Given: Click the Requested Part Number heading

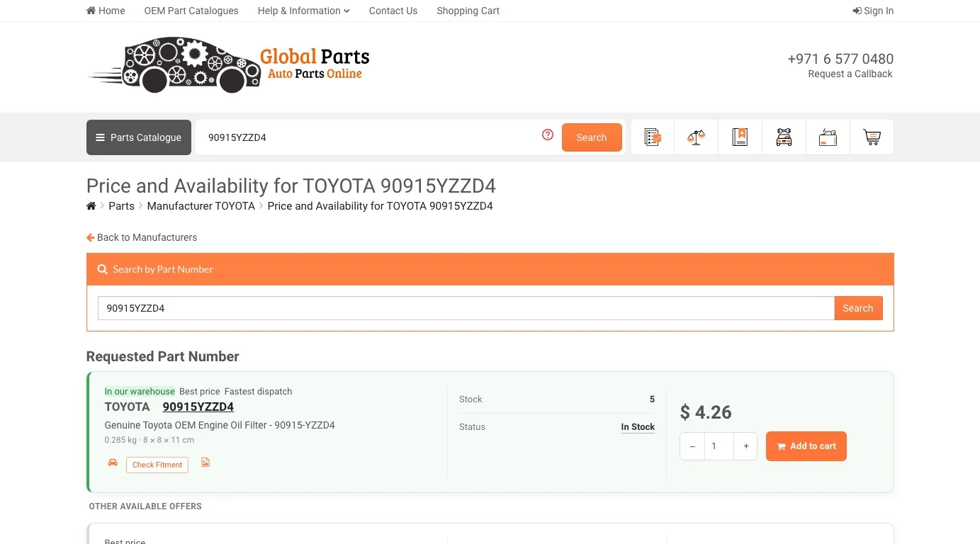Looking at the screenshot, I should click(x=163, y=356).
